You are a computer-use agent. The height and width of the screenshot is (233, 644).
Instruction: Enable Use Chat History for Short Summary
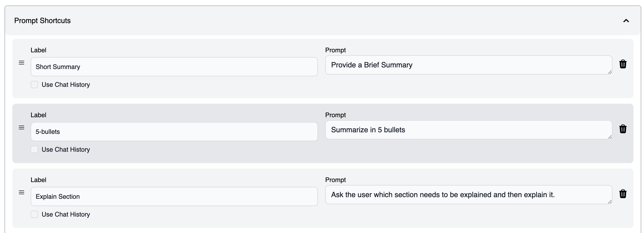click(x=34, y=85)
